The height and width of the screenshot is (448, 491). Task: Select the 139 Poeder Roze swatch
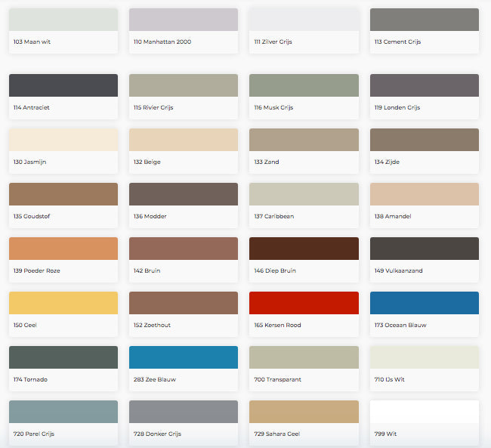point(63,249)
